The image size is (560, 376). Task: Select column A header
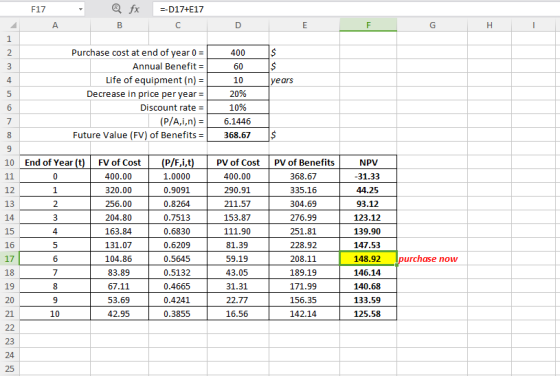55,25
